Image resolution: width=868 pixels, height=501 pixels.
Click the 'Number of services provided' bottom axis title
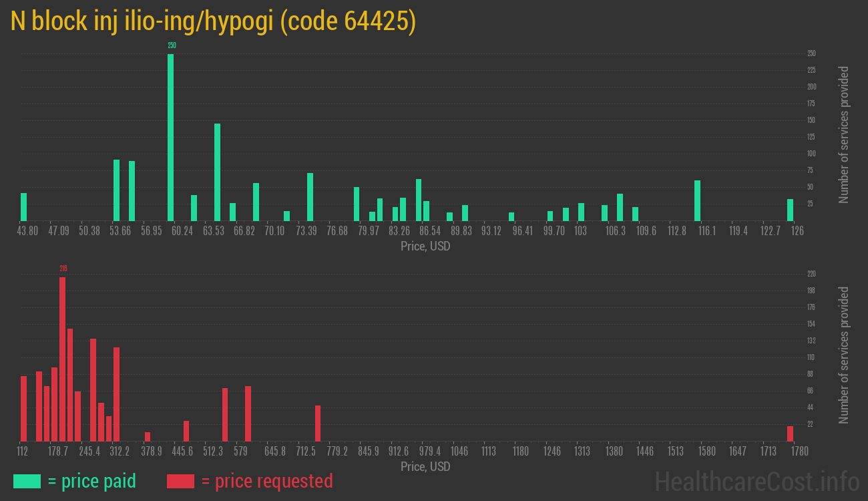click(843, 354)
